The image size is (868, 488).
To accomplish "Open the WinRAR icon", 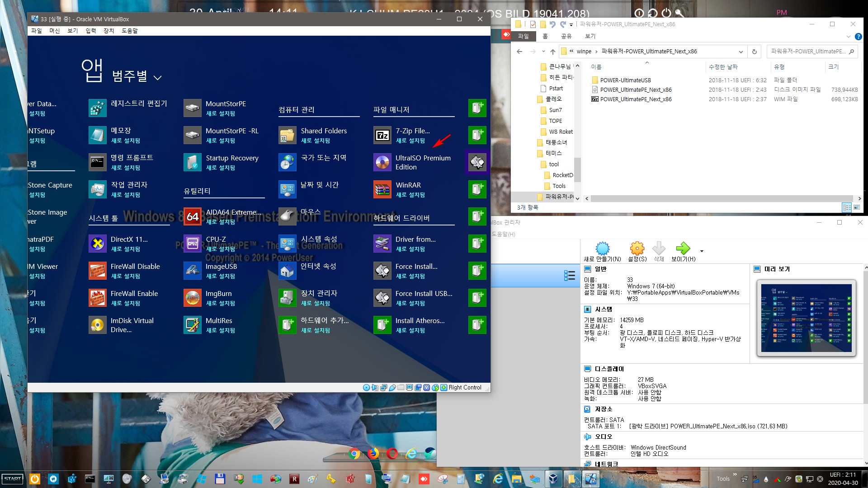I will [x=382, y=189].
